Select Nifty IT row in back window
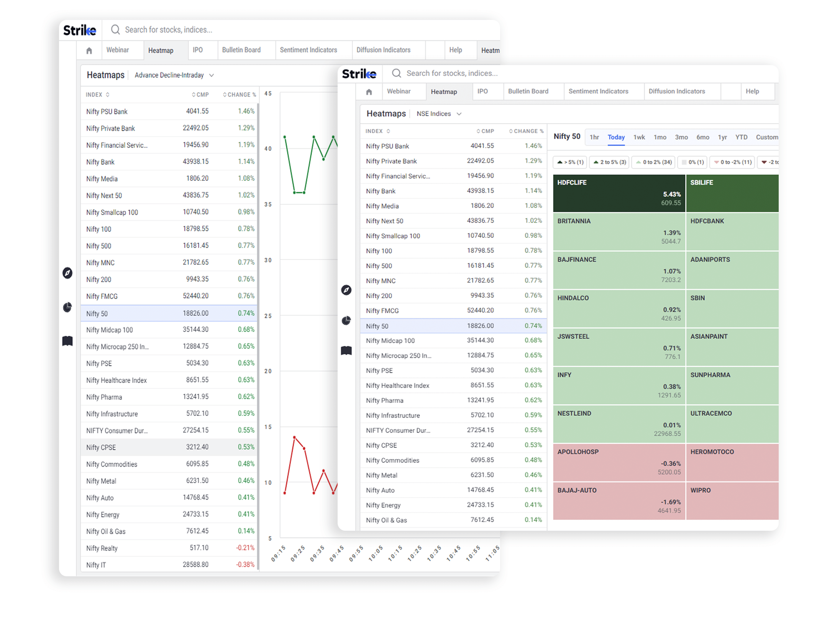The height and width of the screenshot is (623, 840). pos(169,565)
